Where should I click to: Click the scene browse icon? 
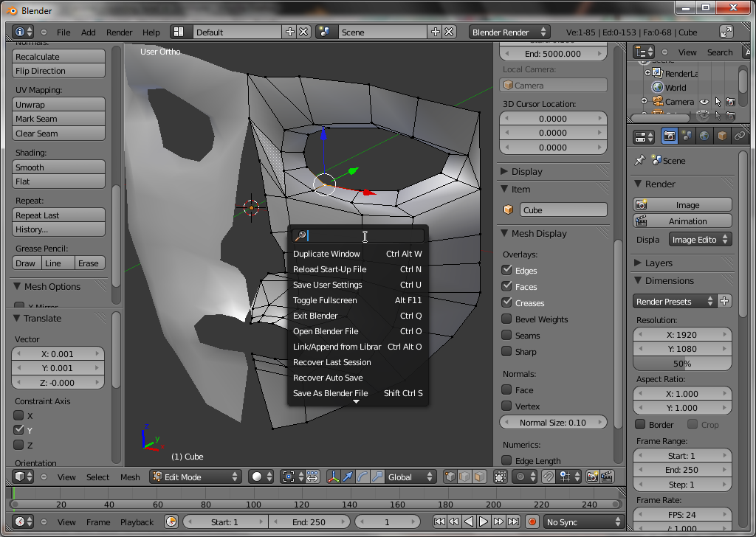click(x=325, y=32)
